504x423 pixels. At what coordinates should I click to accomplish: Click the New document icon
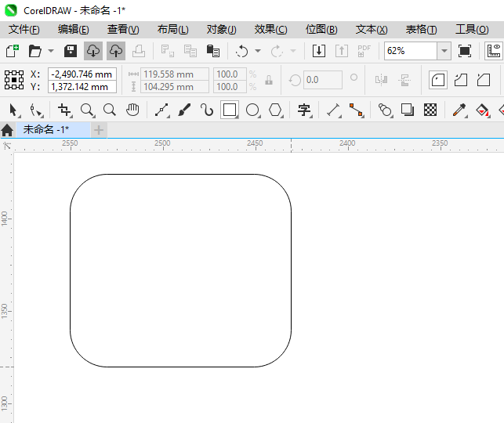(13, 51)
